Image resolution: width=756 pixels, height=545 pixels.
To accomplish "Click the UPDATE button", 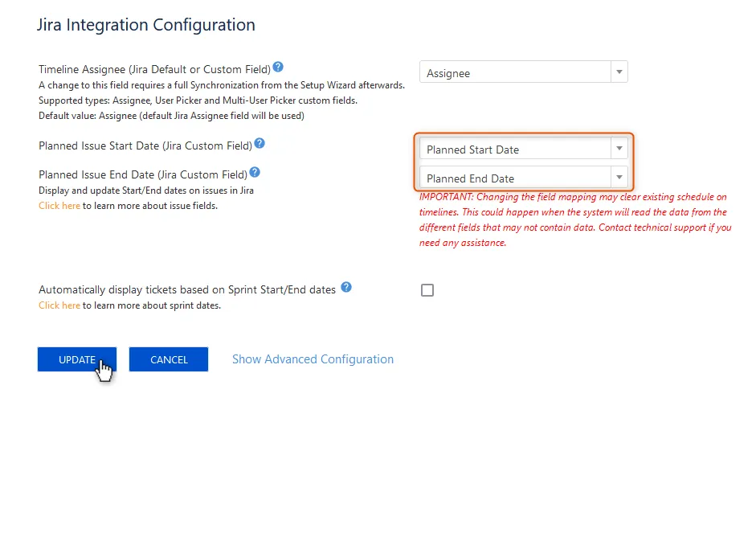I will tap(76, 359).
